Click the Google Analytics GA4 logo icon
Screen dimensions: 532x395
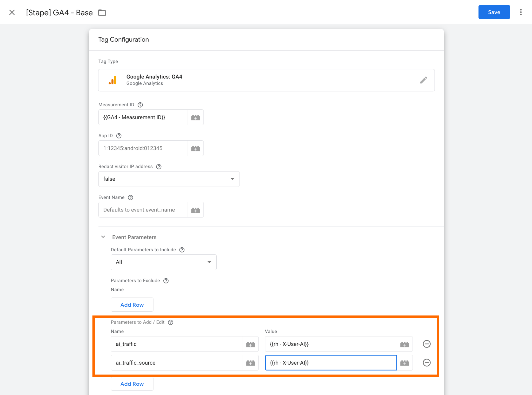112,80
